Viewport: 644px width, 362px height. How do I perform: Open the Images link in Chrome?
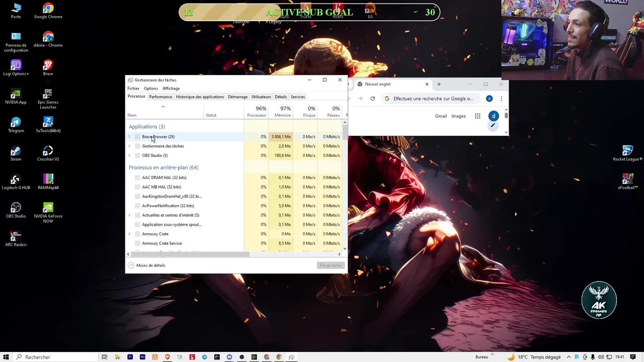coord(458,116)
